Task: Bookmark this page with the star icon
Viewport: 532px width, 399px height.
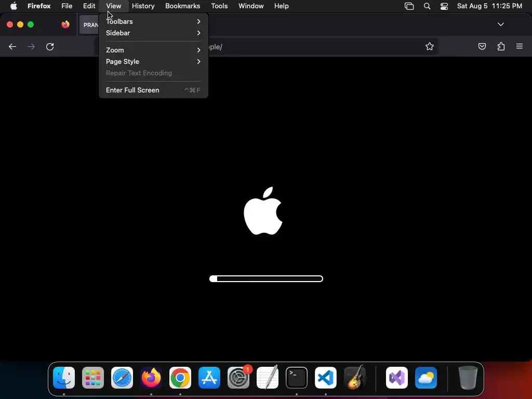Action: (x=430, y=46)
